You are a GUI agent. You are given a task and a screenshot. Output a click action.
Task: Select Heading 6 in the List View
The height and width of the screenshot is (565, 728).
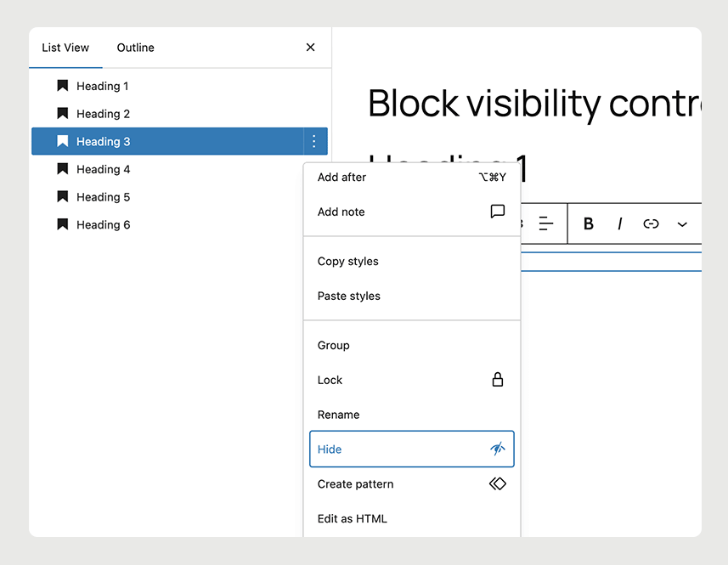(102, 224)
